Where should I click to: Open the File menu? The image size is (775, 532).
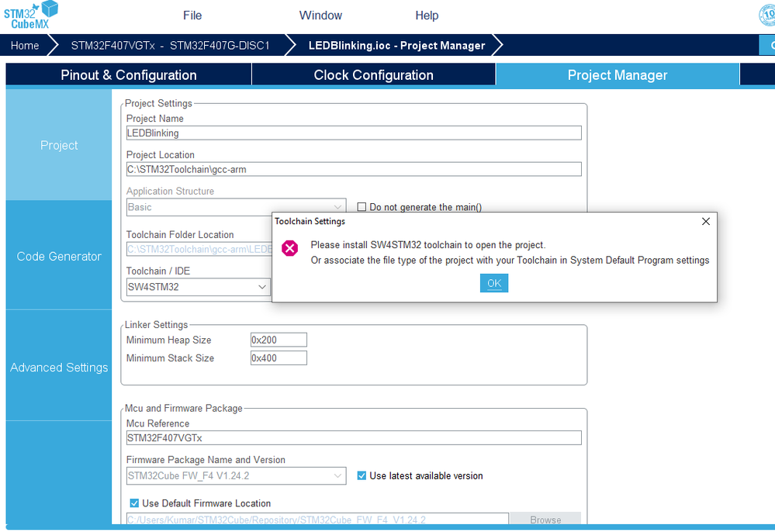(x=192, y=16)
